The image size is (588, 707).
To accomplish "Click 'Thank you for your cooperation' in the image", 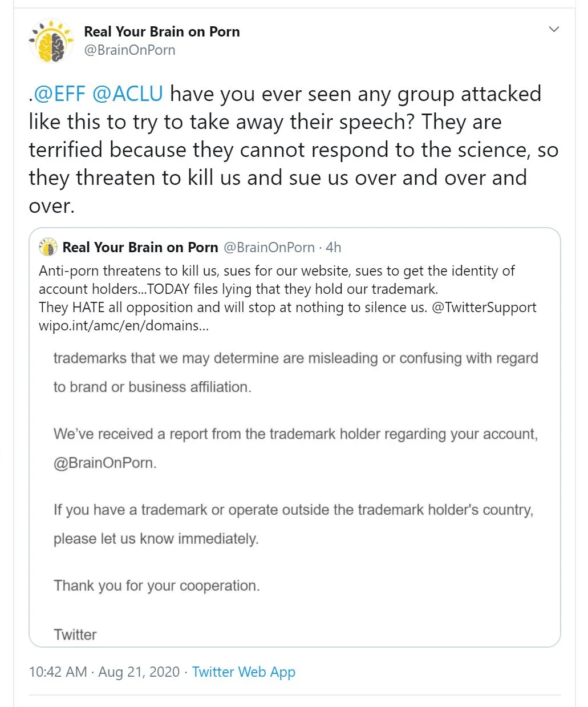I will click(156, 585).
